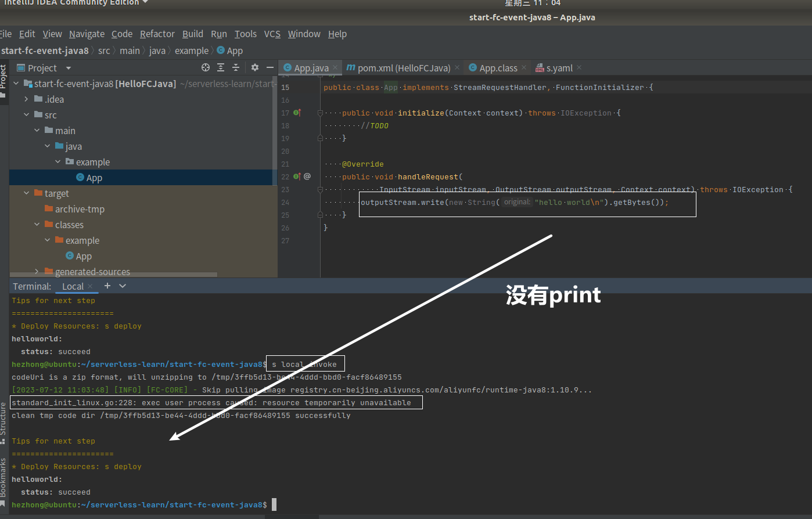
Task: Open the Refactor menu
Action: point(157,34)
